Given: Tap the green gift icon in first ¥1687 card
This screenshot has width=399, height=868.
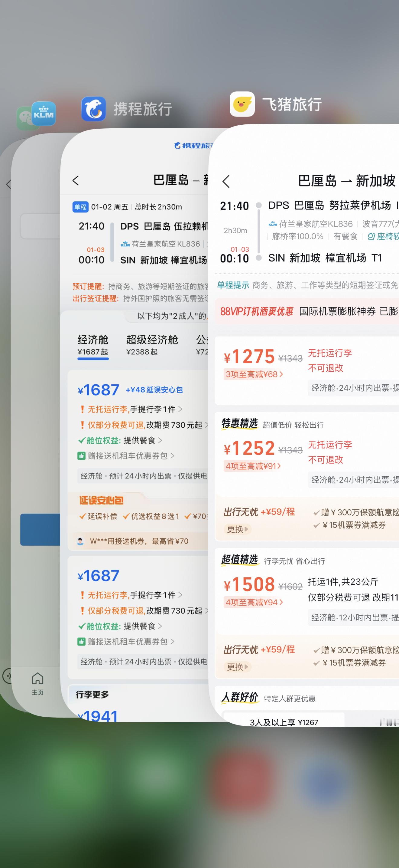Looking at the screenshot, I should (81, 456).
